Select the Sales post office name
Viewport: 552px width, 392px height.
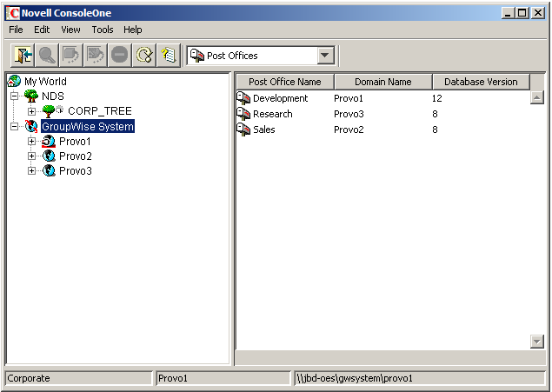[264, 130]
